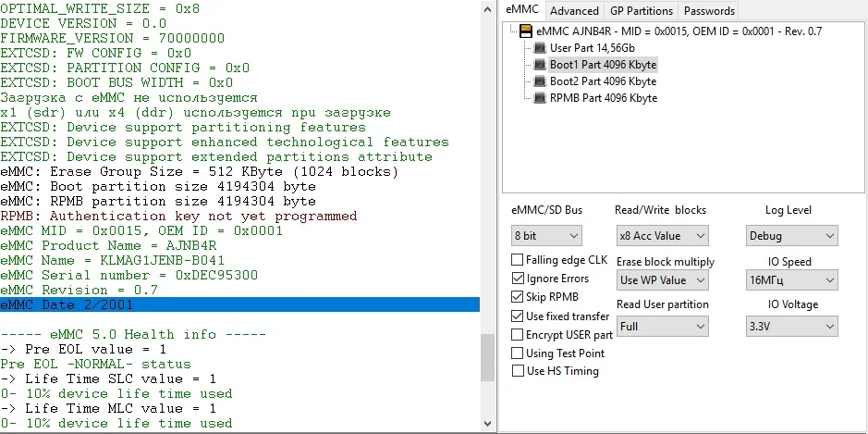Click the FIRMWARE_VERSION = 70000000 log line

pyautogui.click(x=113, y=38)
